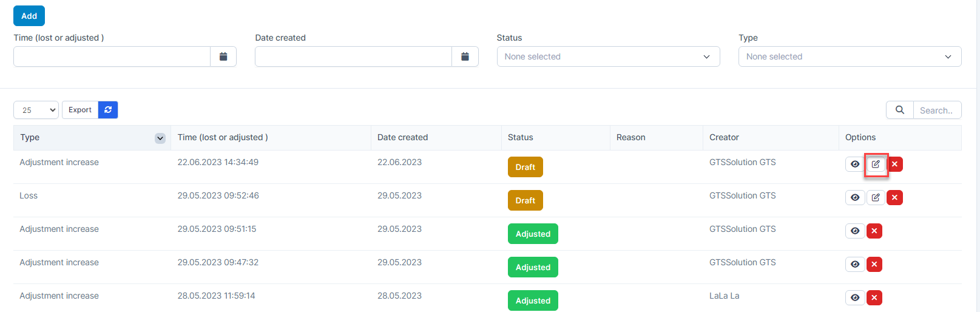View the 22.06.2023 14:34:49 adjustment record
The image size is (980, 312).
(855, 164)
